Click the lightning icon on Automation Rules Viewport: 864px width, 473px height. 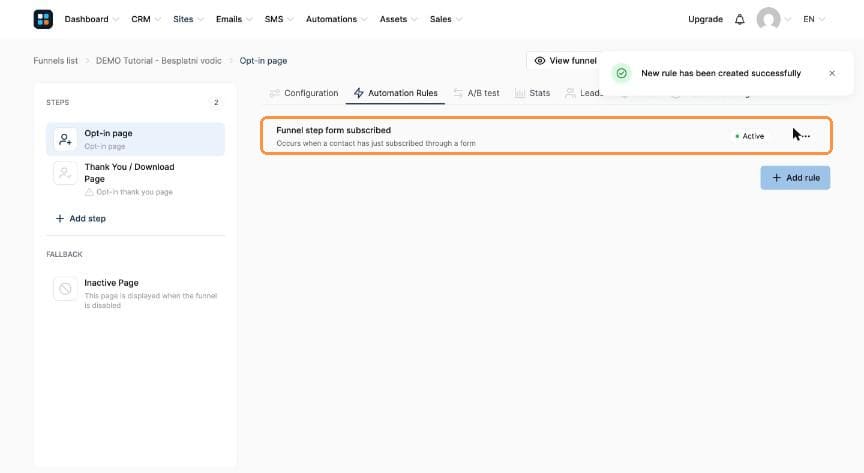tap(359, 93)
